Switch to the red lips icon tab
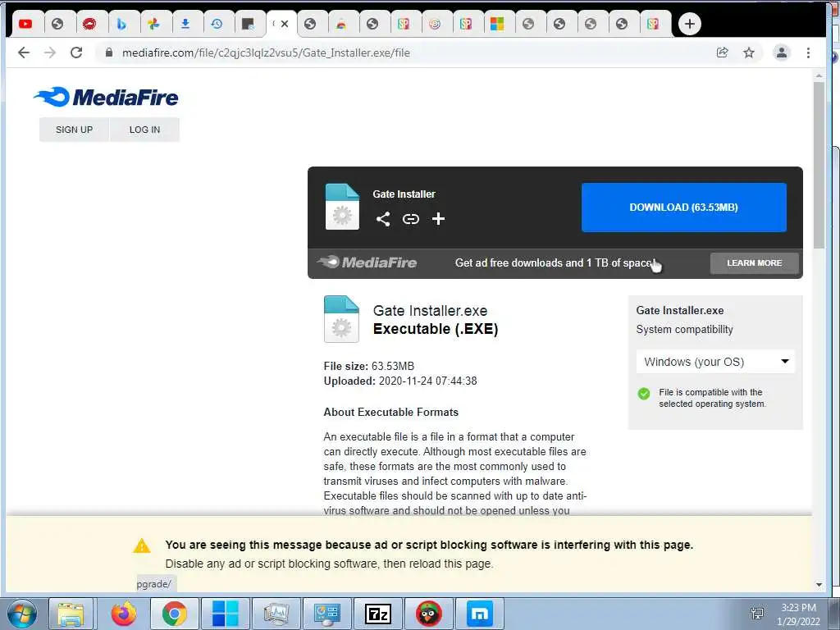The width and height of the screenshot is (840, 630). click(x=89, y=24)
